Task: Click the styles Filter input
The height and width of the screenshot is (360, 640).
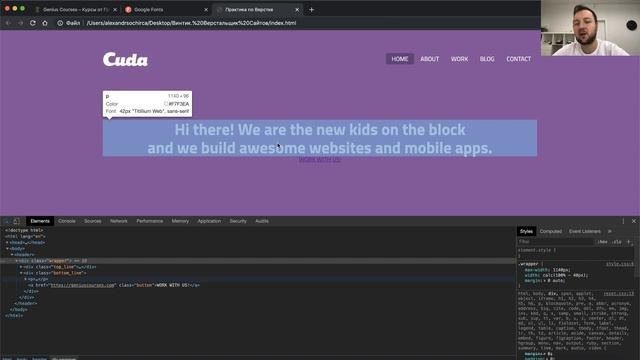Action: tap(555, 242)
